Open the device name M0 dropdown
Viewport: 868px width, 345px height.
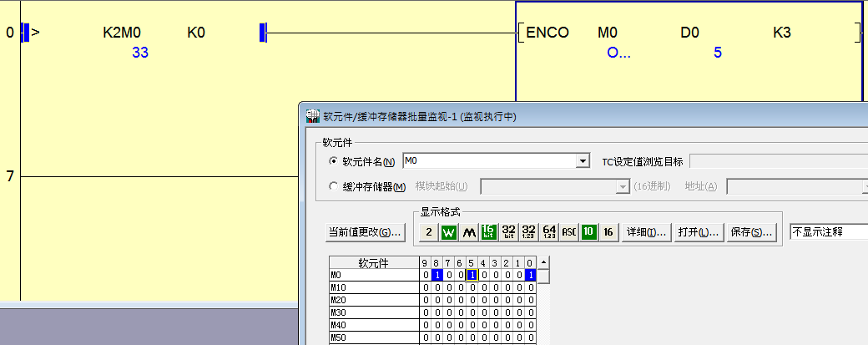(583, 161)
